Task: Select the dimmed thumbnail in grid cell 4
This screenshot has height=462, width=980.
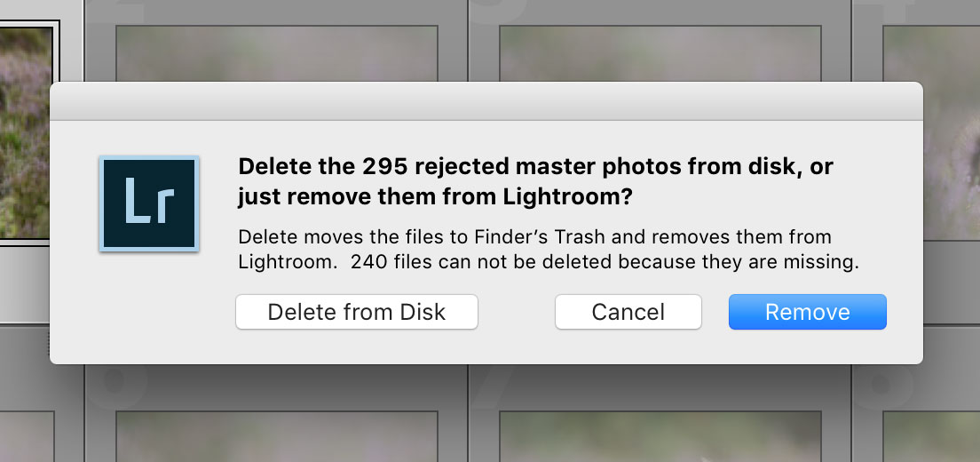Action: (932, 132)
